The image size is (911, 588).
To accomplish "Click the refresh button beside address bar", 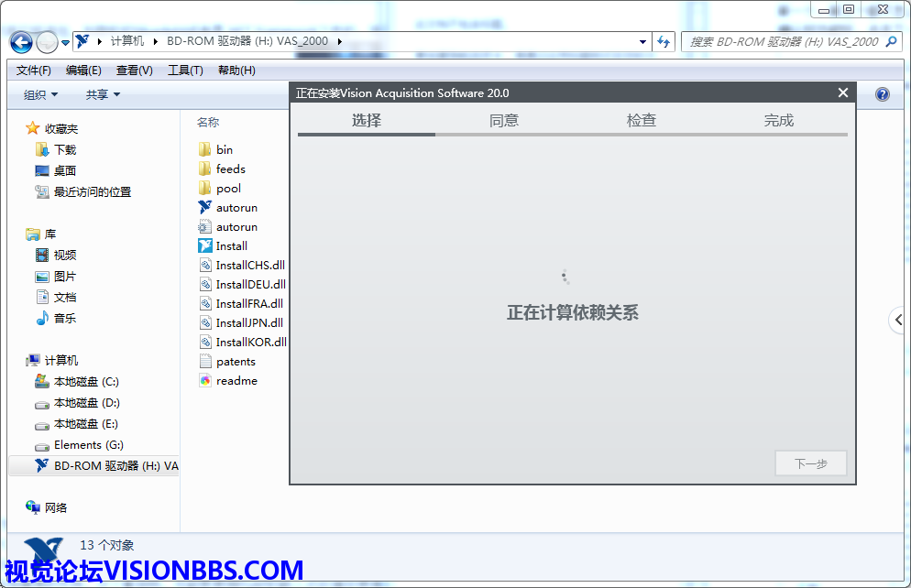I will click(x=664, y=41).
